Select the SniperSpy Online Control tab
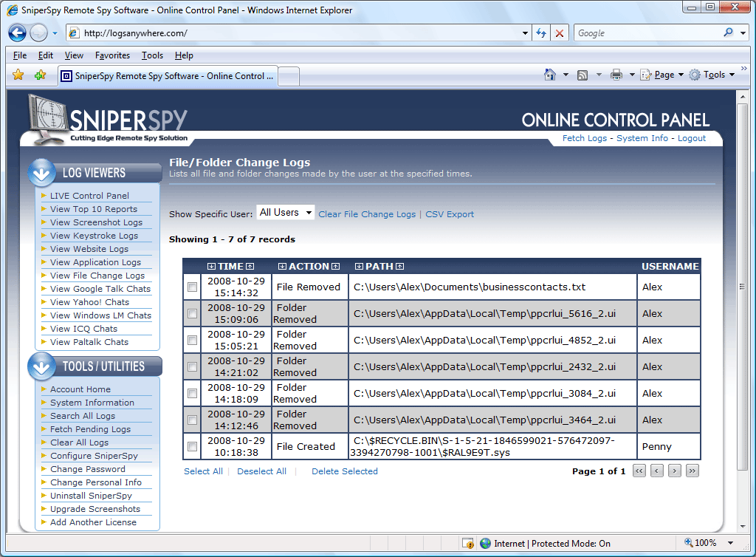The height and width of the screenshot is (557, 756). [168, 75]
